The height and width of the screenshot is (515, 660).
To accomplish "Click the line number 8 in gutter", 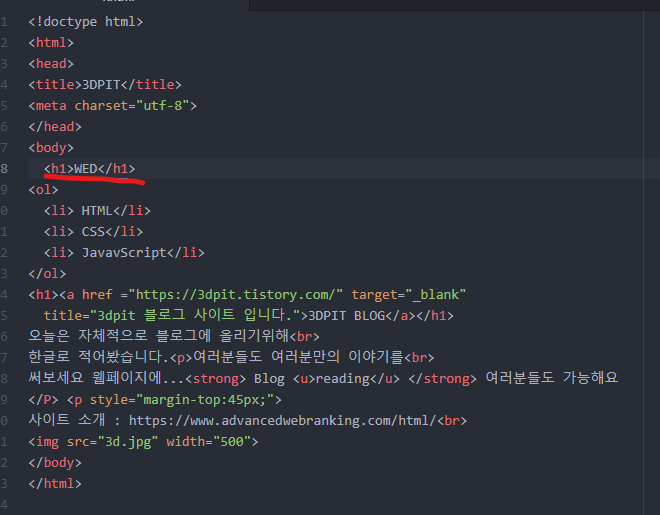I will point(4,169).
